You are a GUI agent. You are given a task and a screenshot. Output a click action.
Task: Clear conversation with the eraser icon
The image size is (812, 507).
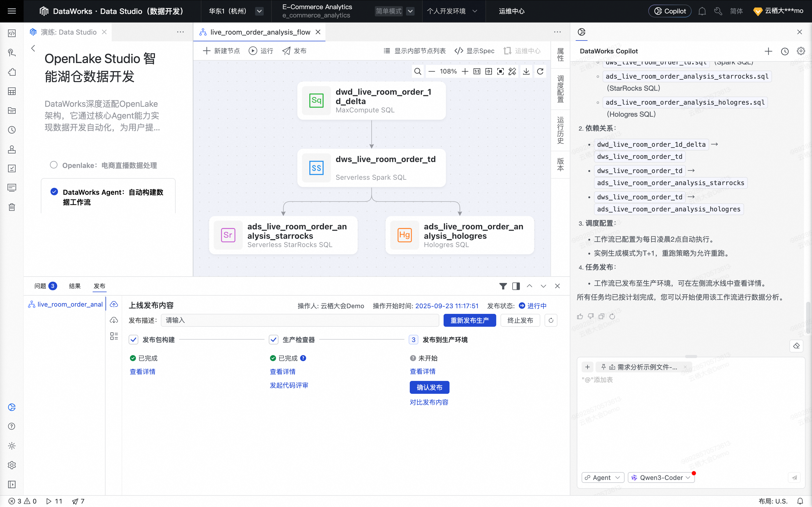(x=796, y=346)
